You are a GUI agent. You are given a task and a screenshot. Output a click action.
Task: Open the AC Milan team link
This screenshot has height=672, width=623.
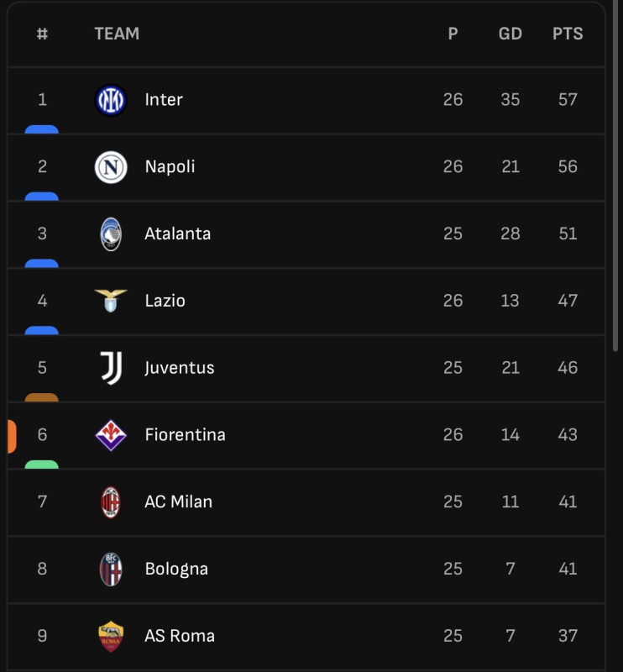pyautogui.click(x=178, y=501)
